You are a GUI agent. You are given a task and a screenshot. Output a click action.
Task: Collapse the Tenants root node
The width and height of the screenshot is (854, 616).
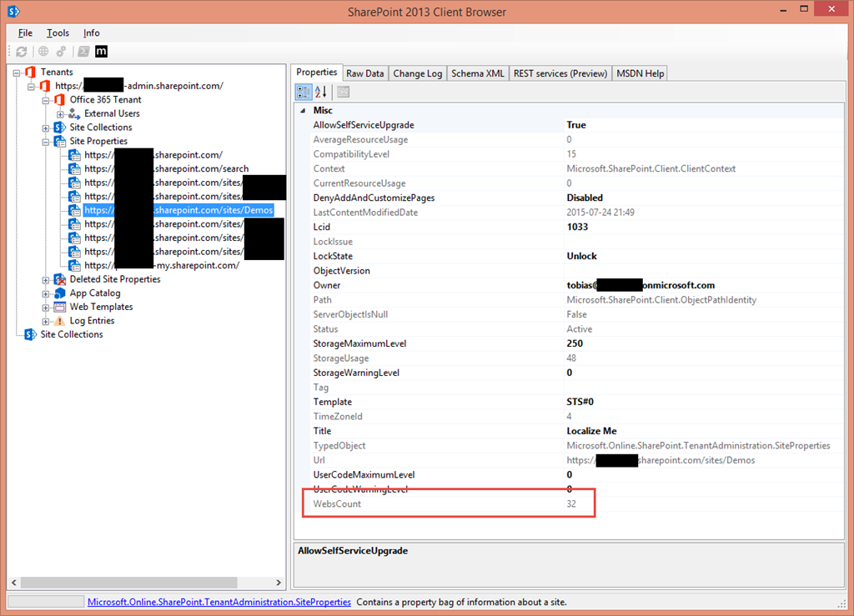18,72
